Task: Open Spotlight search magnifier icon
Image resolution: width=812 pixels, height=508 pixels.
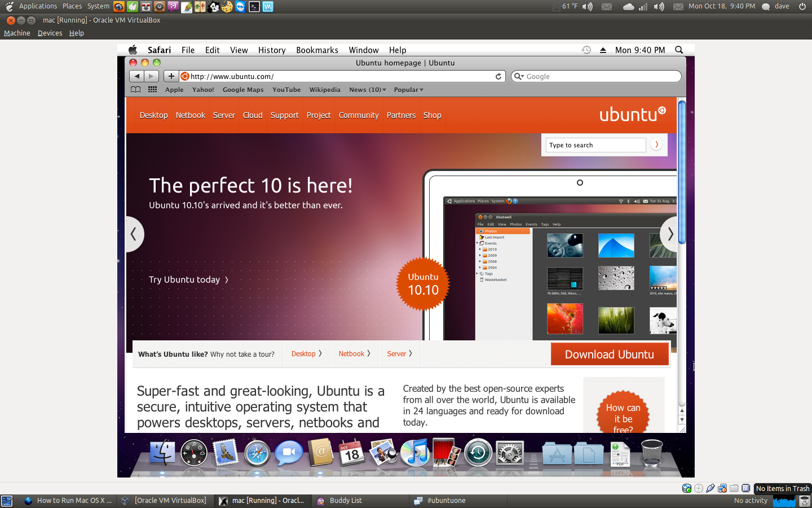Action: pyautogui.click(x=679, y=50)
